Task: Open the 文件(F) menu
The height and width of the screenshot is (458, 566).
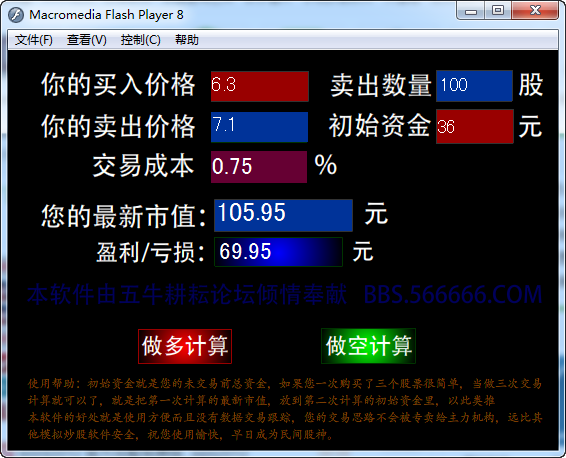Action: pos(33,40)
